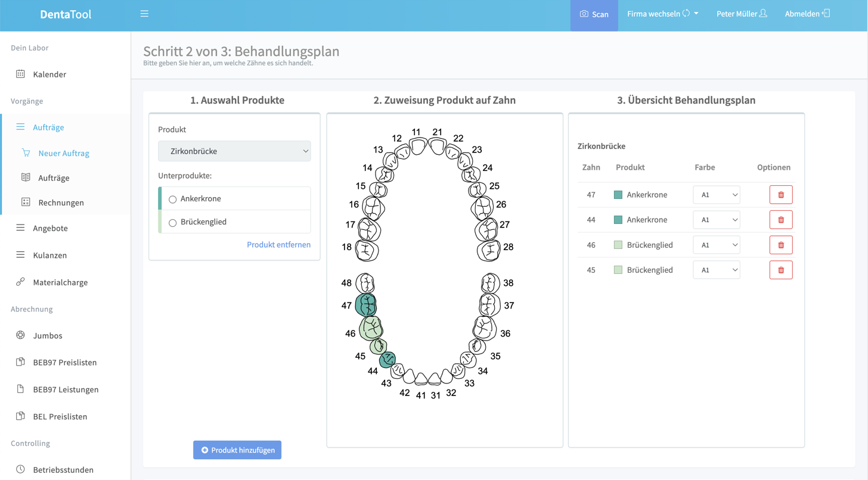
Task: Click the dark teal swatch for tooth 47
Action: pos(618,195)
